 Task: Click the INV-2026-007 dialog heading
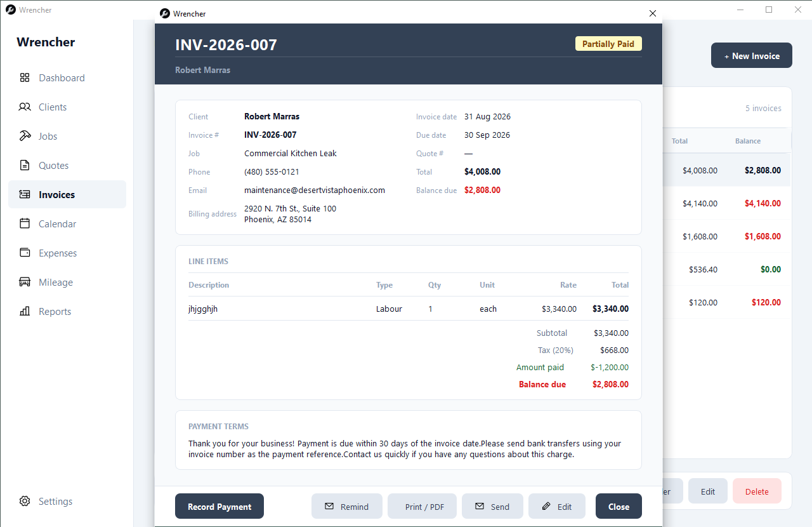226,44
